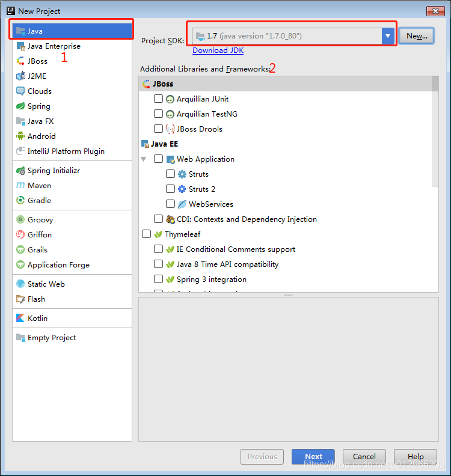The image size is (451, 476).
Task: Click the IntelliJ Platform Plugin icon
Action: coord(20,151)
